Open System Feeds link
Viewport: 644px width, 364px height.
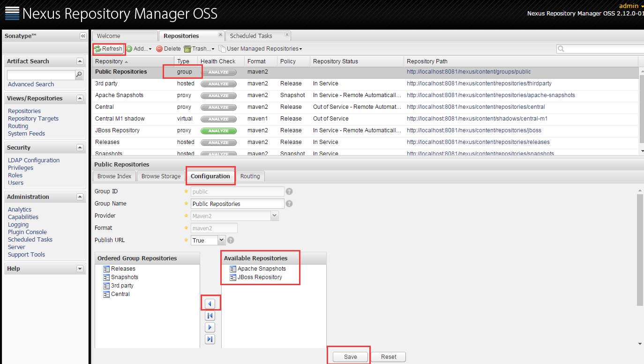click(27, 134)
